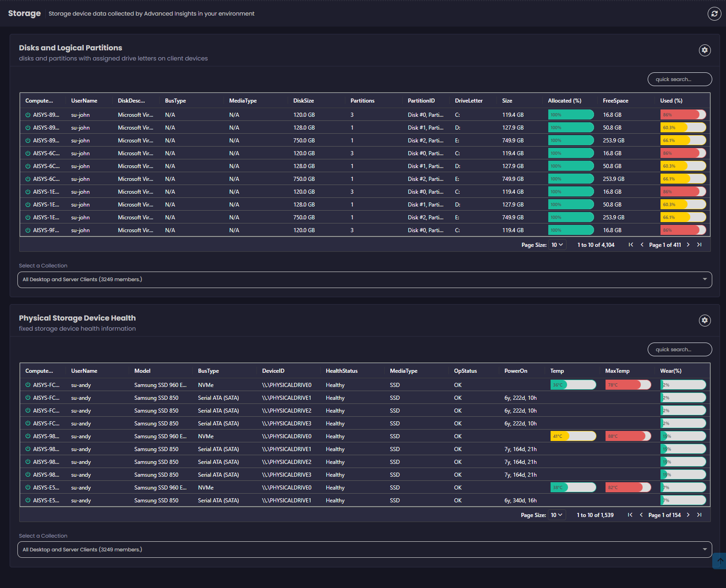This screenshot has height=588, width=726.
Task: Click power icon on first AISYS-89 disk row
Action: tap(28, 115)
